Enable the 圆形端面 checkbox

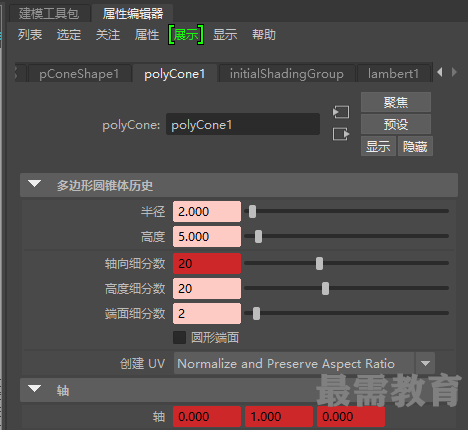[x=179, y=337]
